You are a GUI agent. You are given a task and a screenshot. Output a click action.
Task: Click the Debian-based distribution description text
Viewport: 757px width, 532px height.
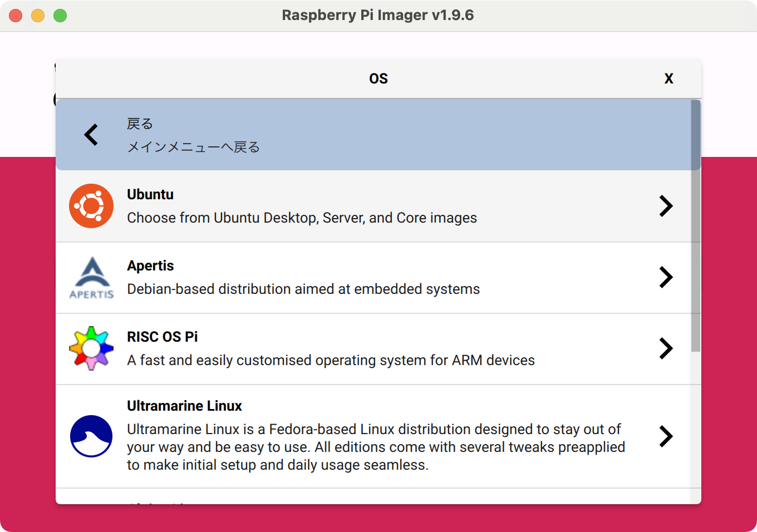click(303, 289)
